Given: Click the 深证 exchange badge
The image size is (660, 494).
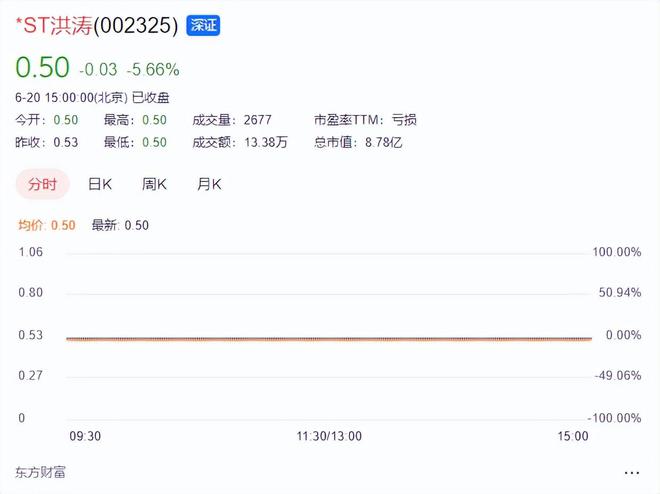Looking at the screenshot, I should [203, 25].
